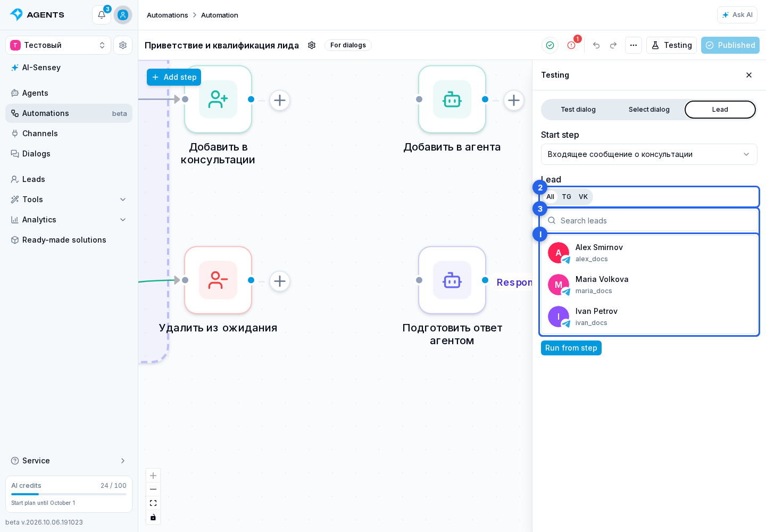Click the Published button
Viewport: 766px width, 532px height.
tap(730, 45)
